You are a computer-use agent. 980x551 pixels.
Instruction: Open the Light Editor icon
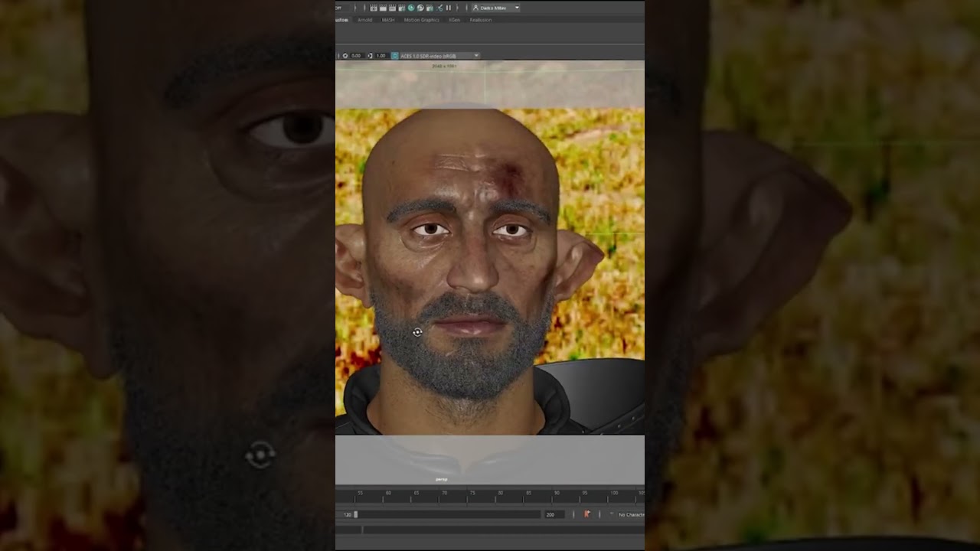tap(430, 8)
